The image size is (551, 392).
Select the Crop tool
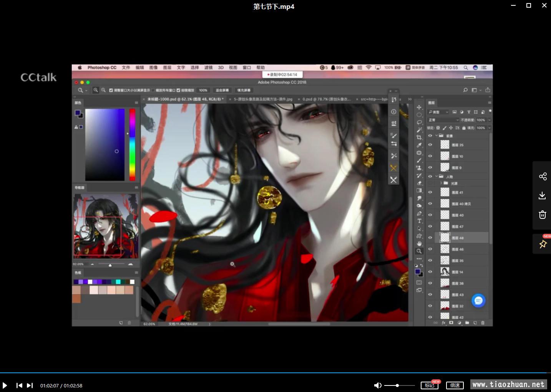pyautogui.click(x=419, y=137)
